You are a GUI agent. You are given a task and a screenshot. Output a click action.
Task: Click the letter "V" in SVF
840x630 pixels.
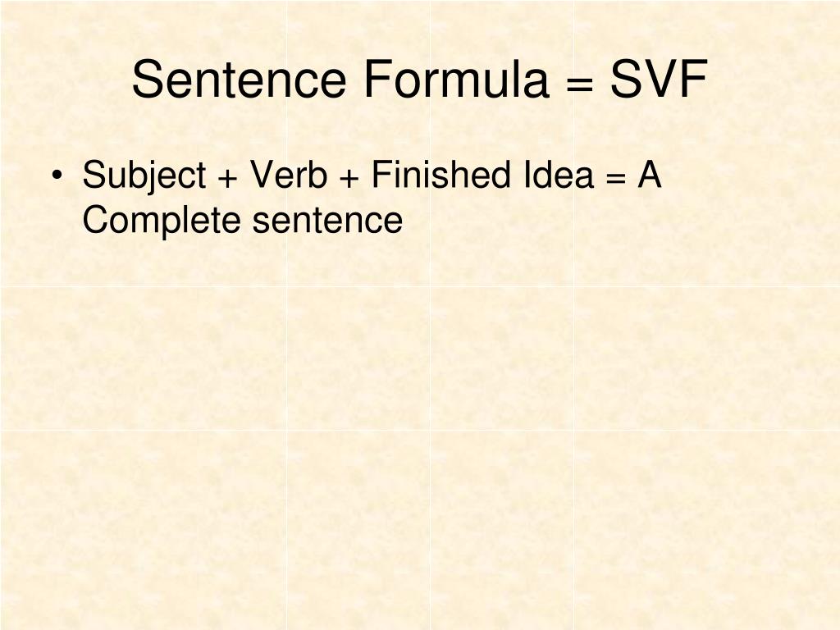point(660,80)
